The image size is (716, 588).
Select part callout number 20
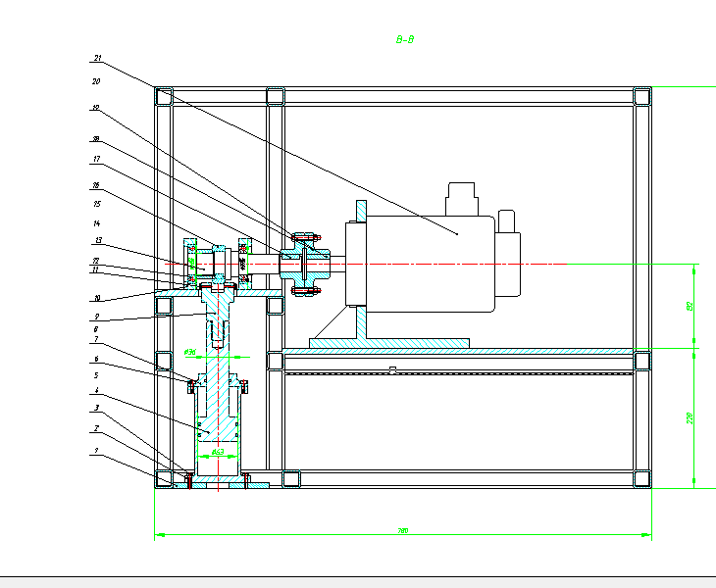(x=96, y=81)
